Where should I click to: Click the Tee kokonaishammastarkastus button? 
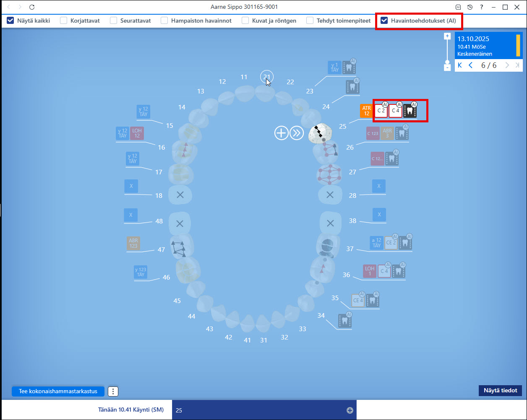pyautogui.click(x=58, y=391)
